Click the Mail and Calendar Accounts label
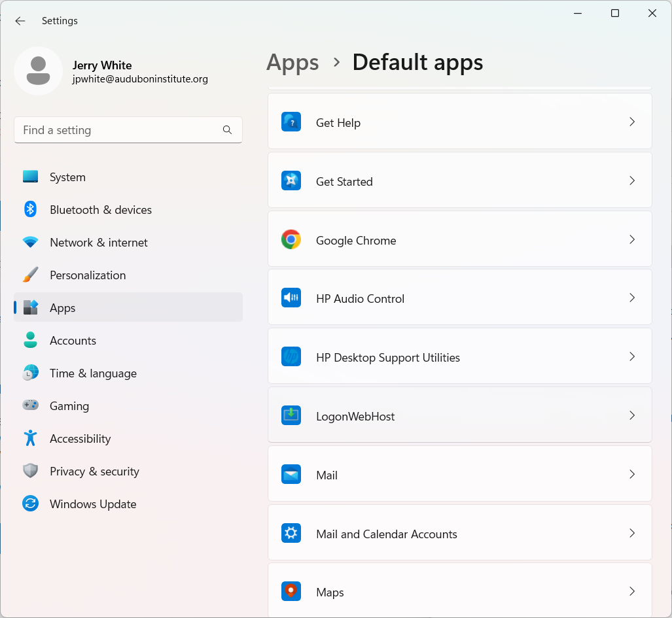Viewport: 672px width, 618px height. pos(387,534)
